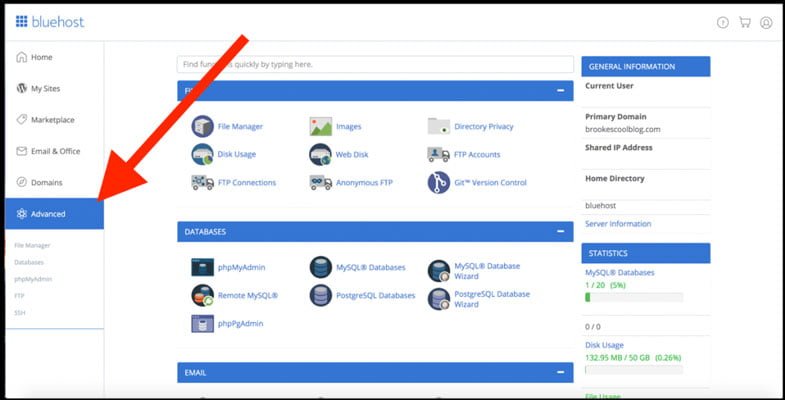Open the FTP Accounts truck icon
Viewport: 785px width, 400px height.
point(439,155)
